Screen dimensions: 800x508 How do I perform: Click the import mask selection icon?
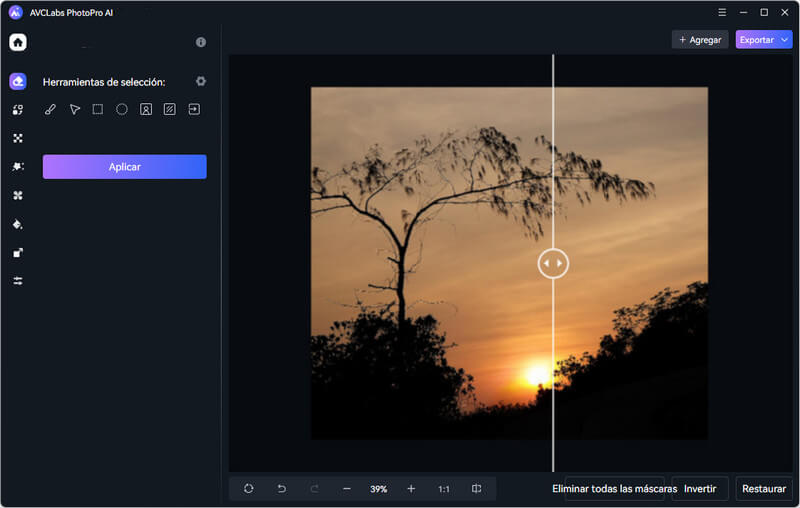(194, 109)
